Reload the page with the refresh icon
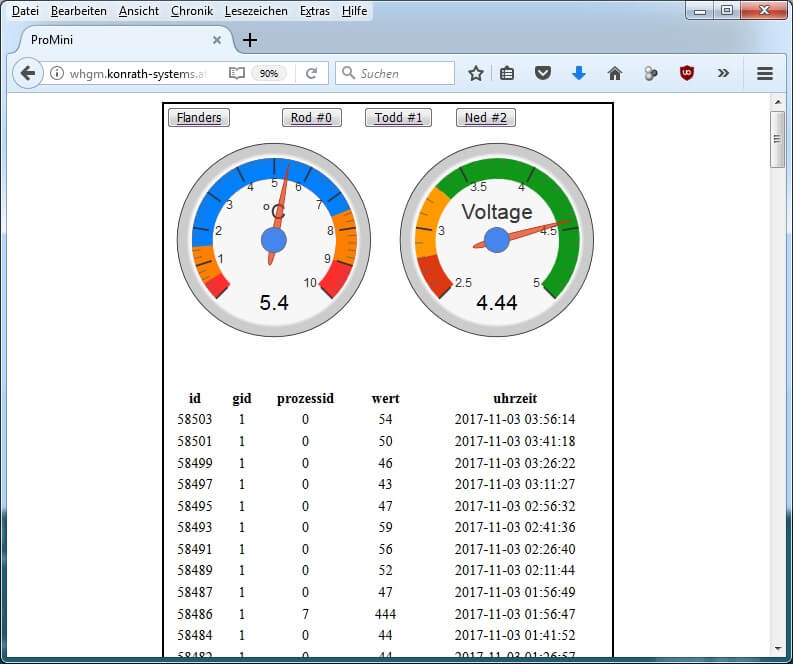This screenshot has width=793, height=664. [311, 73]
